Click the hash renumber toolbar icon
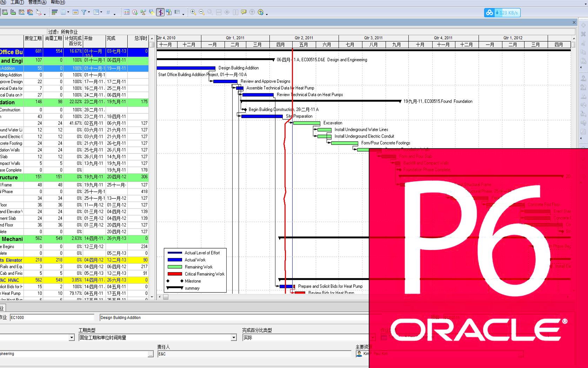Viewport: 588px width, 368px height. point(108,12)
